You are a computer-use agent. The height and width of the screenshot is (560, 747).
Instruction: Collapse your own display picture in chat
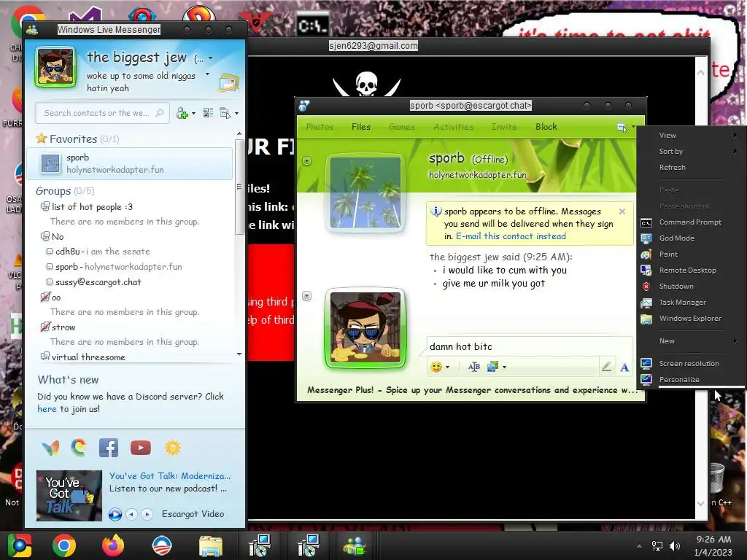coord(307,296)
